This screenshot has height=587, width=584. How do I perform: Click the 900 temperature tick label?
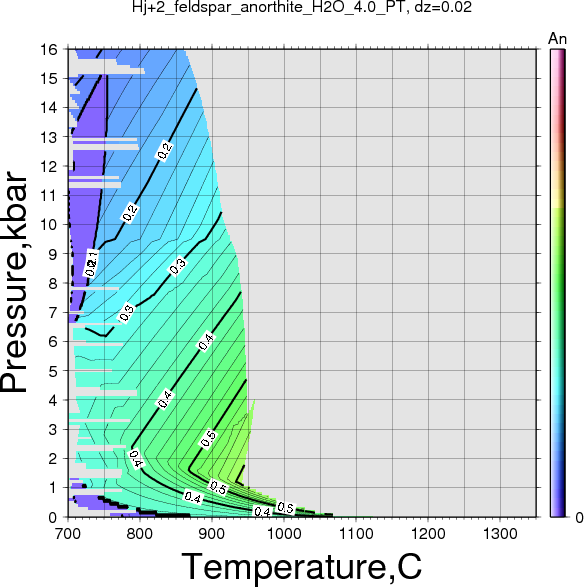[x=212, y=533]
